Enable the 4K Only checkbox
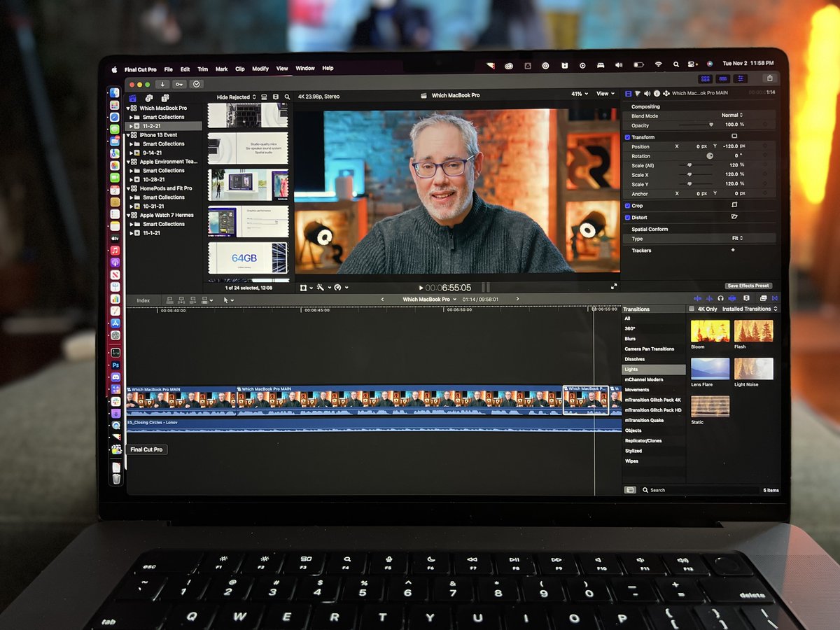Image resolution: width=840 pixels, height=630 pixels. tap(692, 309)
